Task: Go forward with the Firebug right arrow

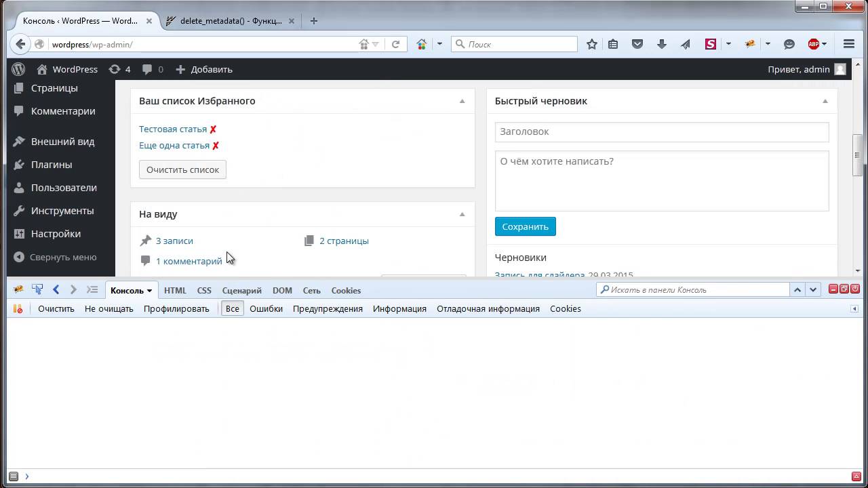Action: coord(73,289)
